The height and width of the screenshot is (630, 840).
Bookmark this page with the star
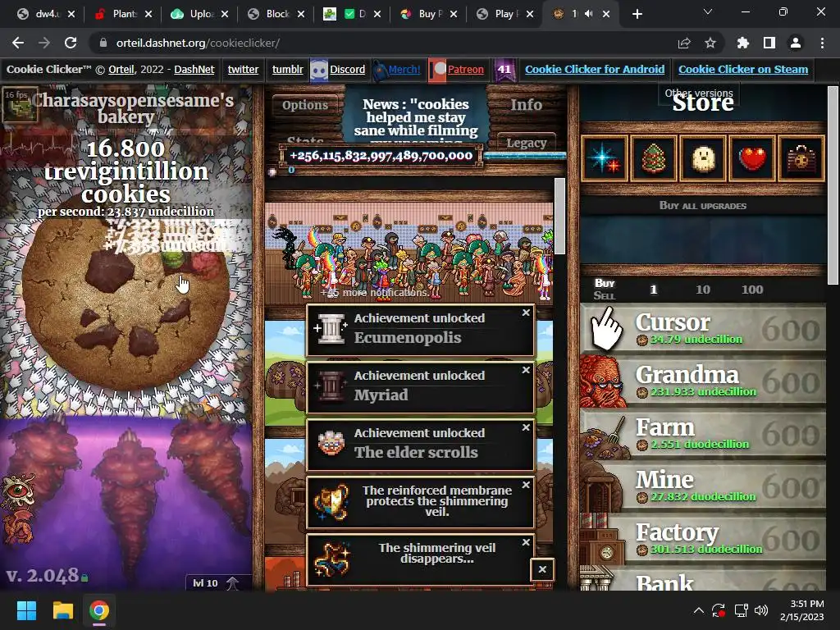coord(710,43)
